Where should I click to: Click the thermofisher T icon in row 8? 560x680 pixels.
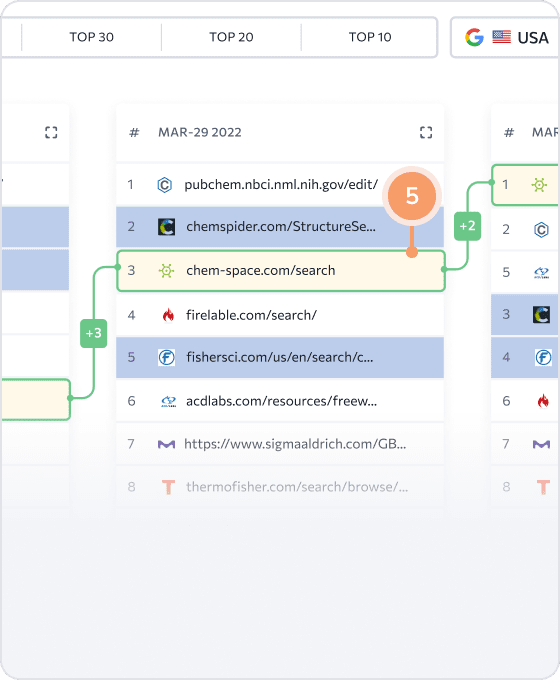[168, 487]
